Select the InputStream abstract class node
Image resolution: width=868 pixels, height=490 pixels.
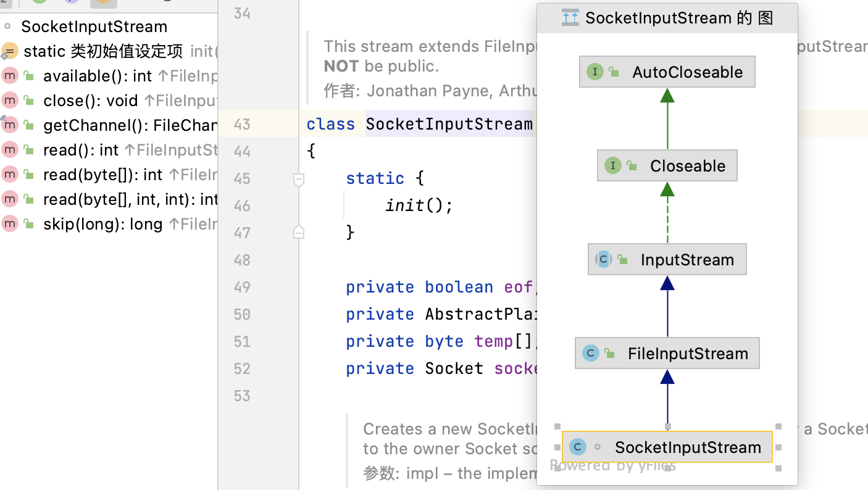pos(667,260)
